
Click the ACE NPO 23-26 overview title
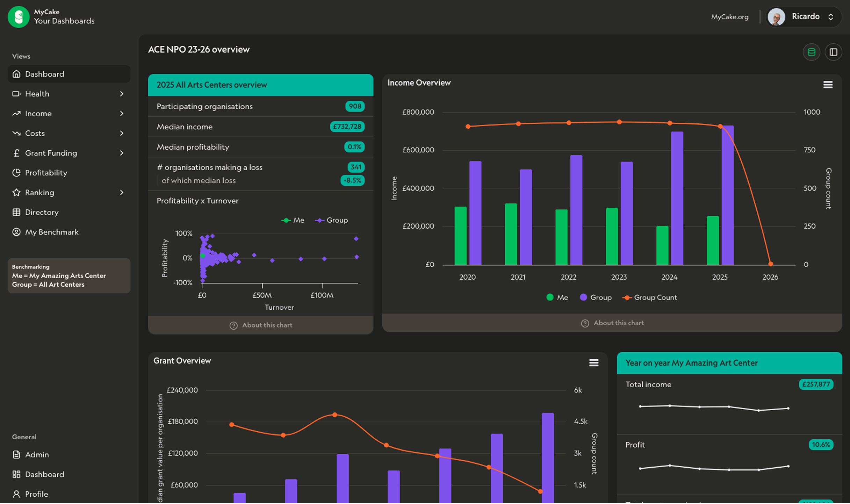click(x=199, y=50)
